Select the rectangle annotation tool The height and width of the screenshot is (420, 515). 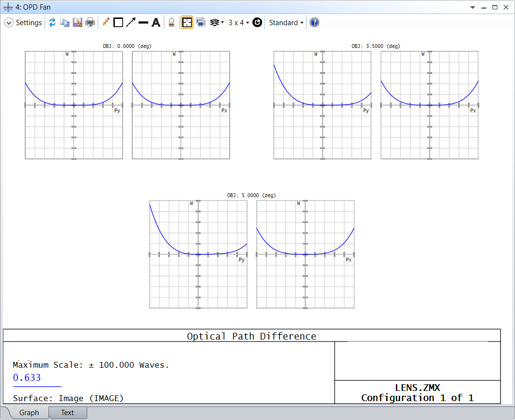(x=118, y=22)
